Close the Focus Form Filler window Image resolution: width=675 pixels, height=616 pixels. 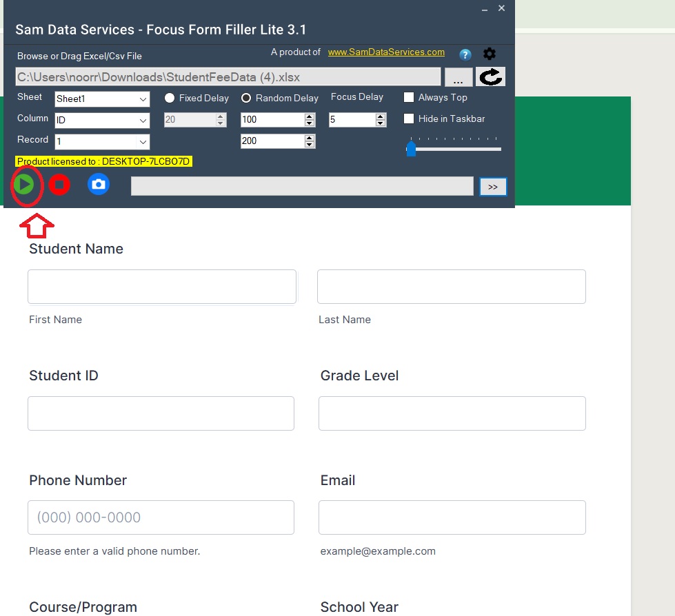point(501,8)
